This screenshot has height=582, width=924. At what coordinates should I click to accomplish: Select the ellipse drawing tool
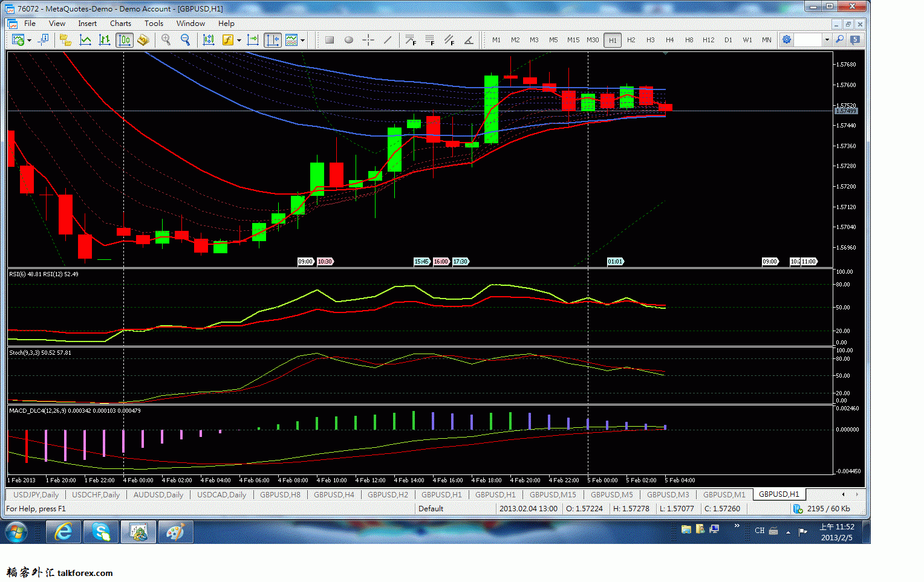(x=349, y=40)
